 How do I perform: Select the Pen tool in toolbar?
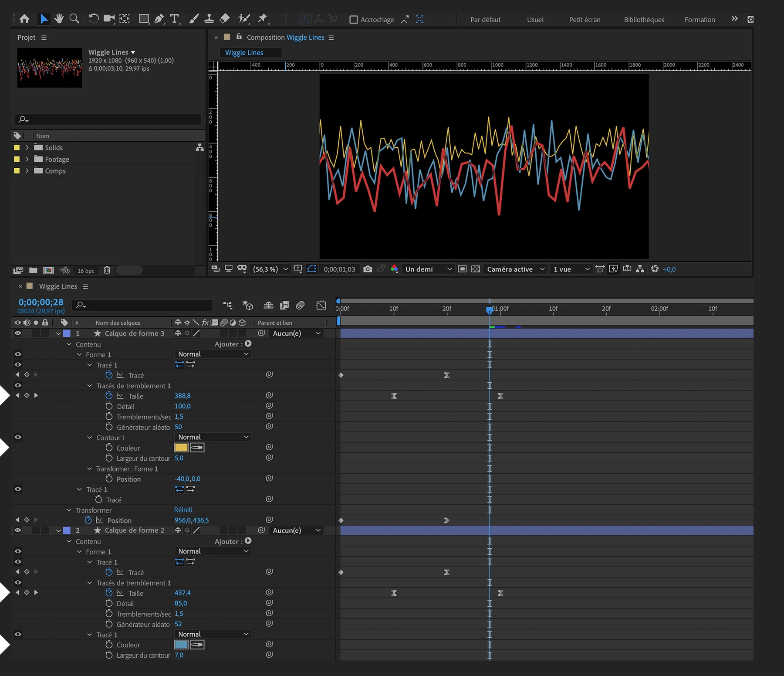point(159,19)
